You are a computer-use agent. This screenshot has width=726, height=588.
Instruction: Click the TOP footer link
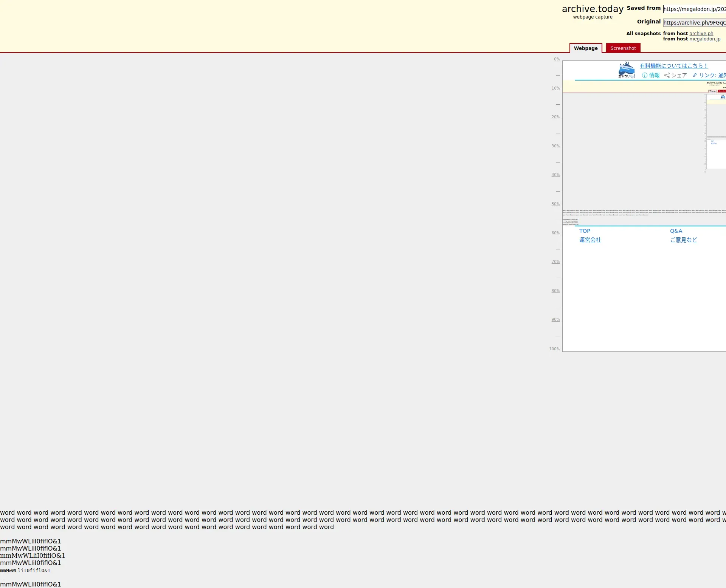pyautogui.click(x=585, y=231)
